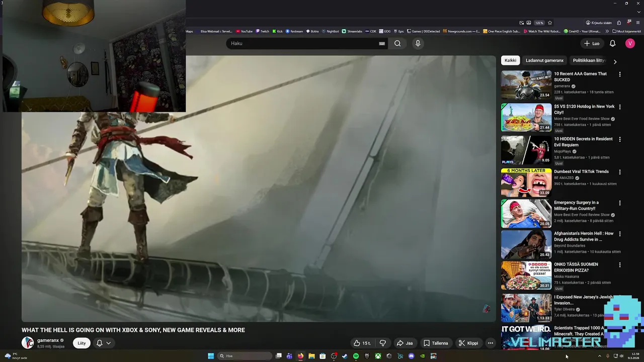Open the YouTube bookmark
Viewport: 644px width, 362px height.
244,31
